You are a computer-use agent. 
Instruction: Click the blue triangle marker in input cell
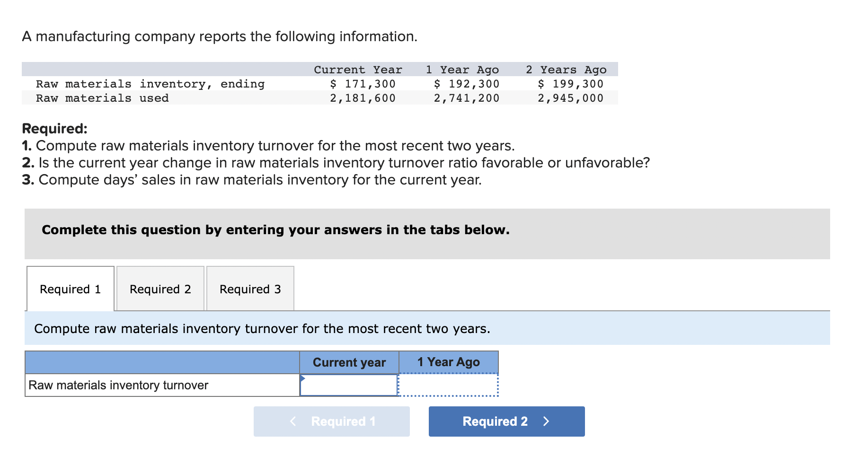tap(302, 378)
